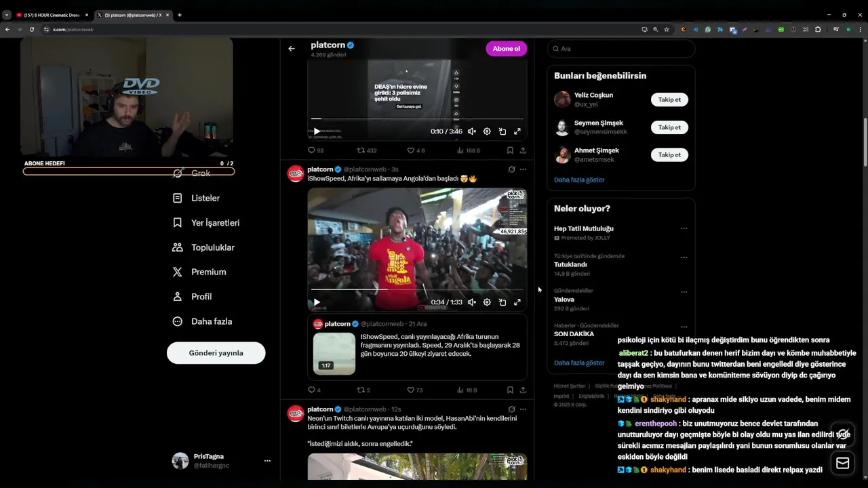The image size is (868, 488).
Task: Seek on the IShowSpeed video progress bar
Action: (417, 289)
